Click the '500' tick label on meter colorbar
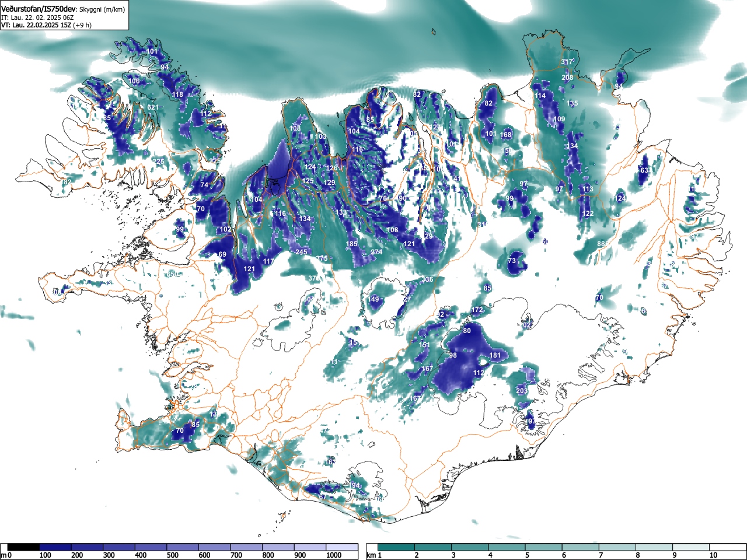 pyautogui.click(x=172, y=555)
